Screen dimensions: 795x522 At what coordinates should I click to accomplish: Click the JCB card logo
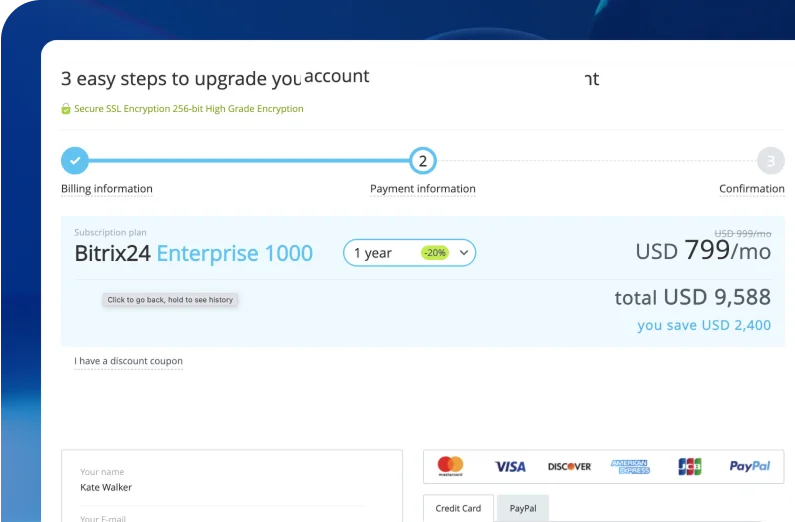click(689, 466)
